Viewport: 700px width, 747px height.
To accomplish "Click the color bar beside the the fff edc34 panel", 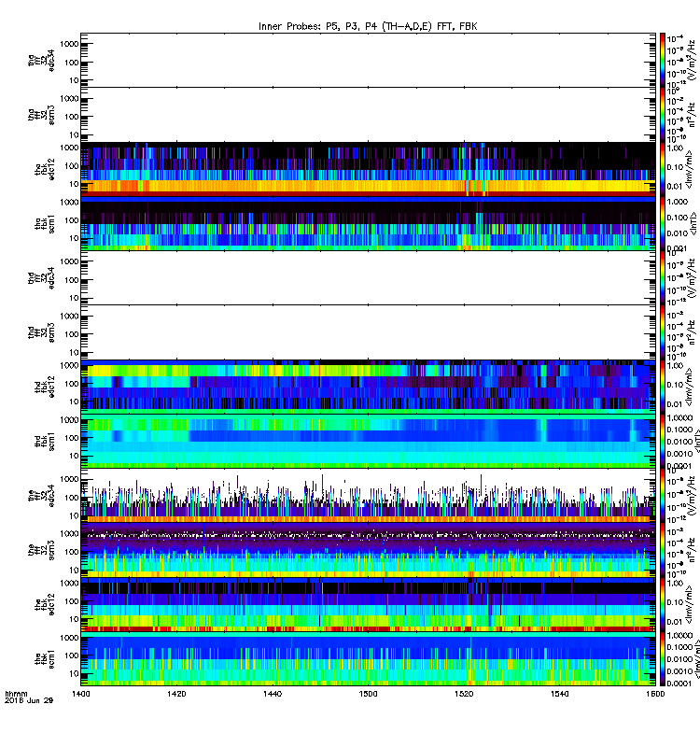I will (x=663, y=496).
